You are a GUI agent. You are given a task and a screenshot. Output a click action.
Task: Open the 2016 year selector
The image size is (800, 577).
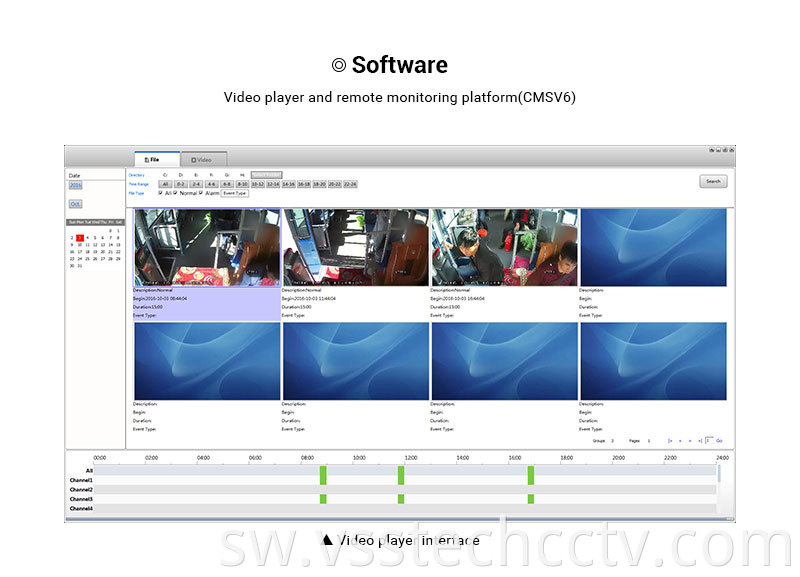(x=76, y=185)
